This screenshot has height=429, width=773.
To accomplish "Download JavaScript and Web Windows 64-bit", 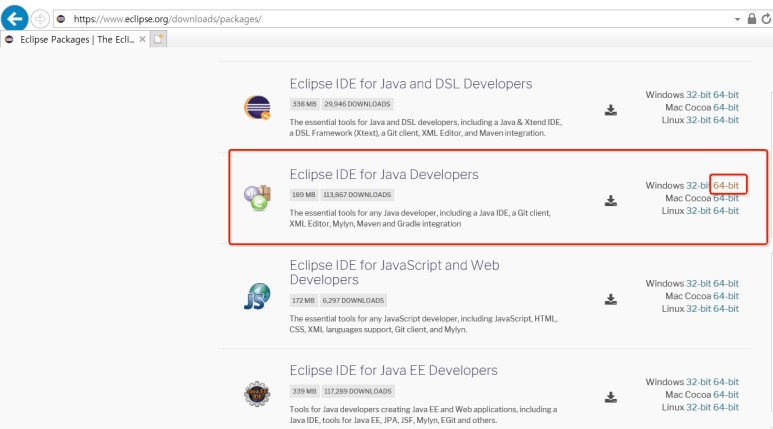I will tap(726, 284).
